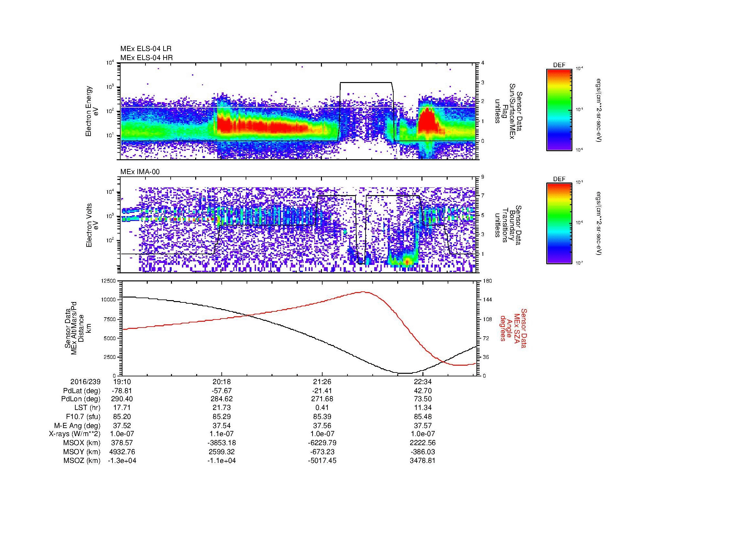Click the F10.7 value 85.48
Image resolution: width=756 pixels, height=534 pixels.
[x=423, y=416]
